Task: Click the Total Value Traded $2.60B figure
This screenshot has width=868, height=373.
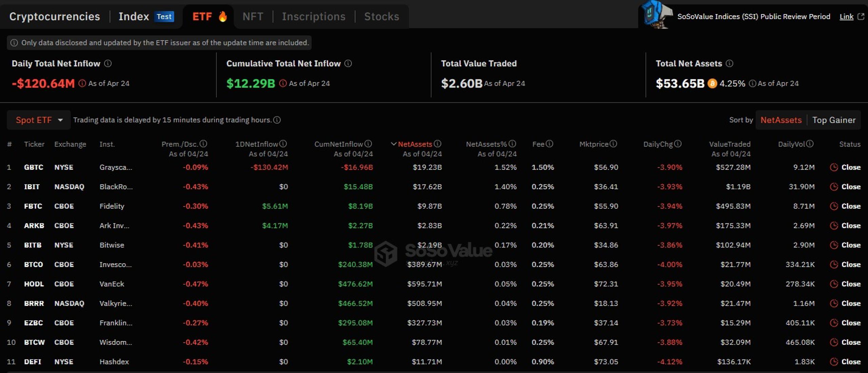Action: click(461, 83)
